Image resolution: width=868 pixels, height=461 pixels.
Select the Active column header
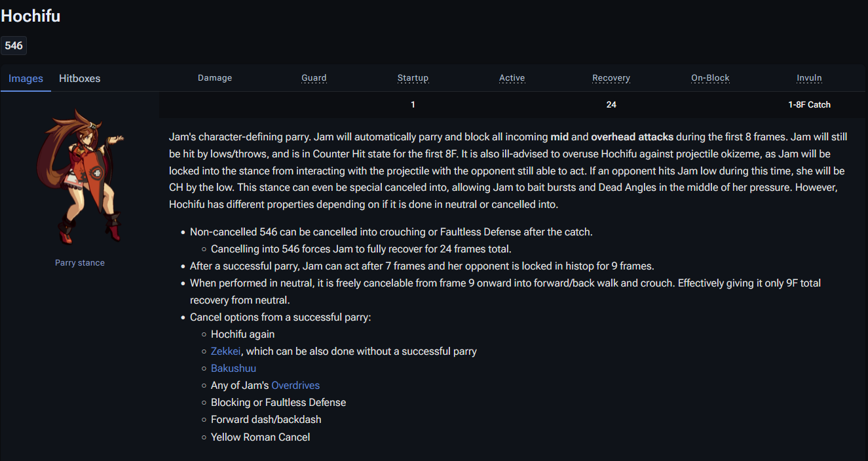pyautogui.click(x=512, y=78)
